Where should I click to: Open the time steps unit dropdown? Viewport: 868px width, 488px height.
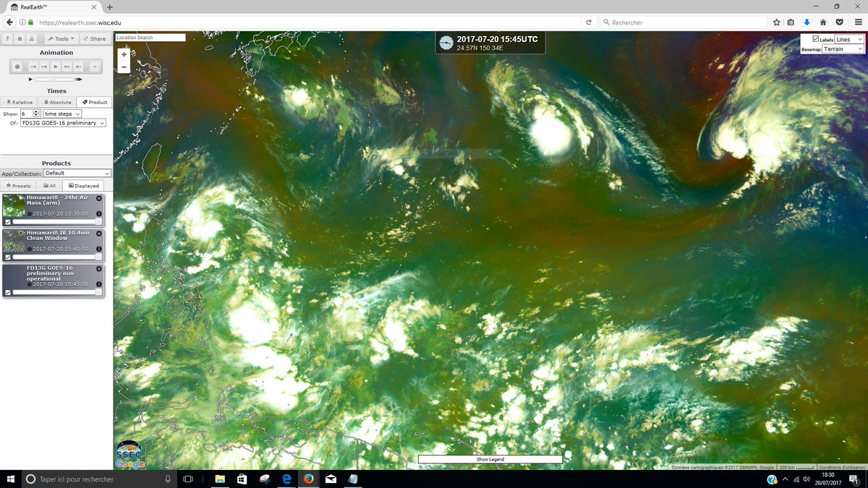(x=62, y=114)
